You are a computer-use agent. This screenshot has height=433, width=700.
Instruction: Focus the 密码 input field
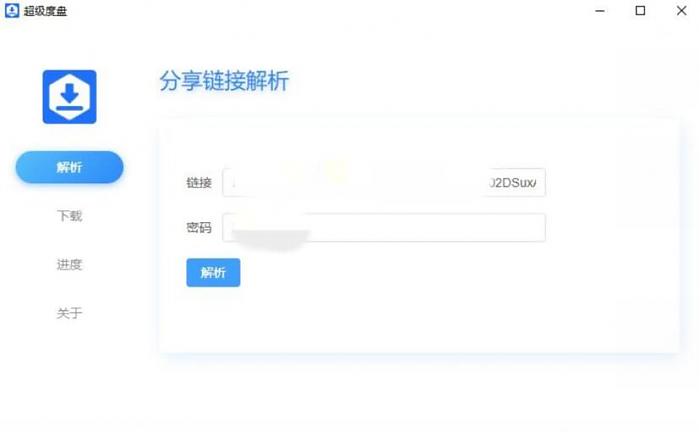(384, 228)
